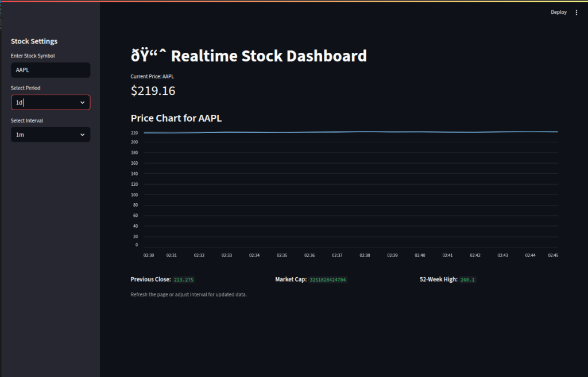Image resolution: width=588 pixels, height=377 pixels.
Task: Click the Select Interval chevron arrow
Action: (x=83, y=134)
